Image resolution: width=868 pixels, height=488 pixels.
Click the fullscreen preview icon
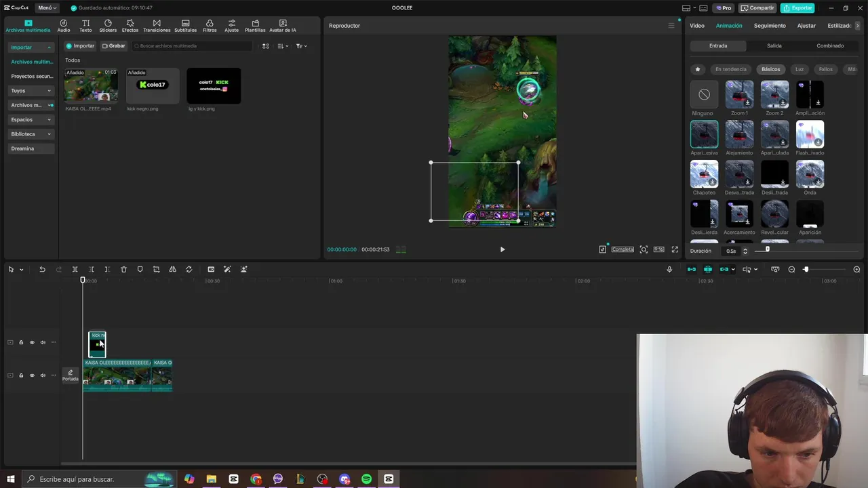pyautogui.click(x=675, y=249)
